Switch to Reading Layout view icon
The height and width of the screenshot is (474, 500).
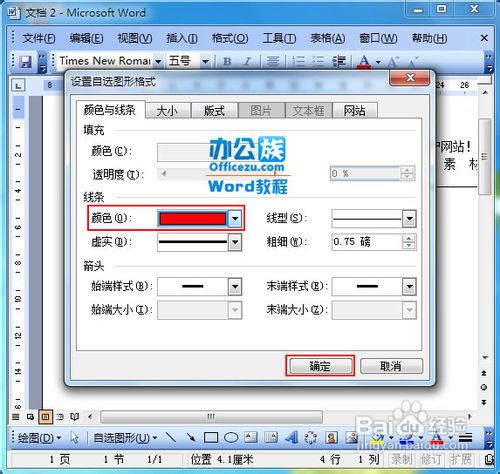(75, 417)
